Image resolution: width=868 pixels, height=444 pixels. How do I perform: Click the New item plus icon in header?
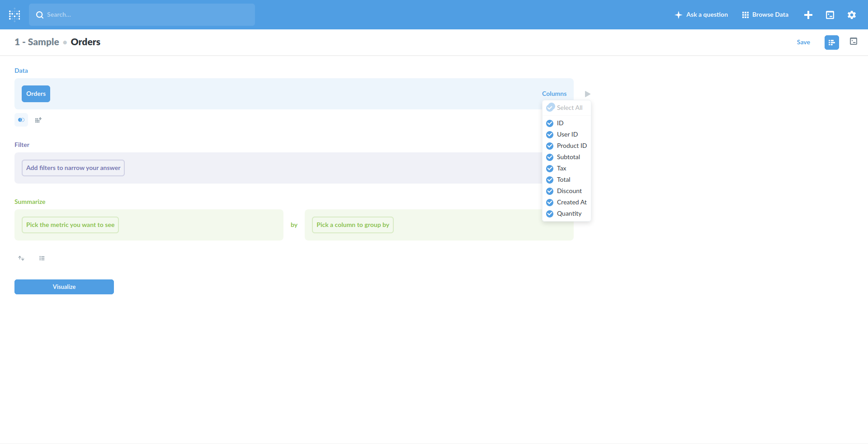click(x=808, y=14)
